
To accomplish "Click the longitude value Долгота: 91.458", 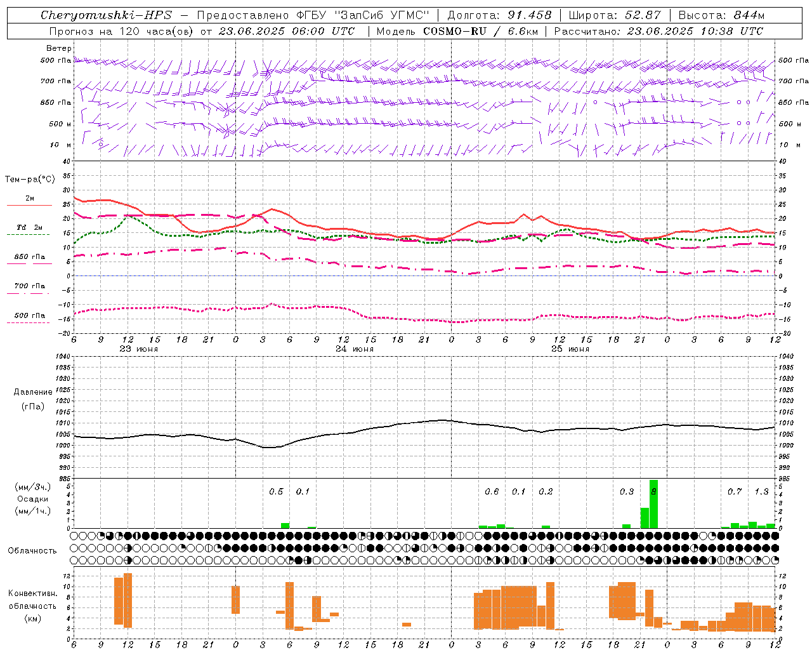I will [499, 15].
